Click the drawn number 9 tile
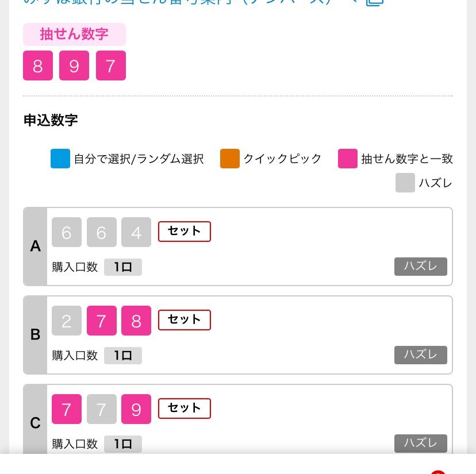Screen dimensions: 476x474 [74, 65]
